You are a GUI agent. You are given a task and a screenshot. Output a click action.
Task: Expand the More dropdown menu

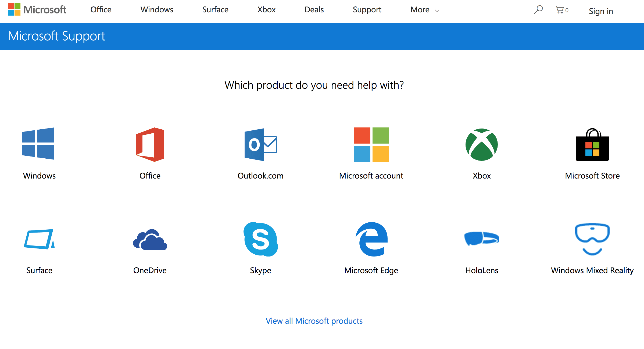click(425, 10)
